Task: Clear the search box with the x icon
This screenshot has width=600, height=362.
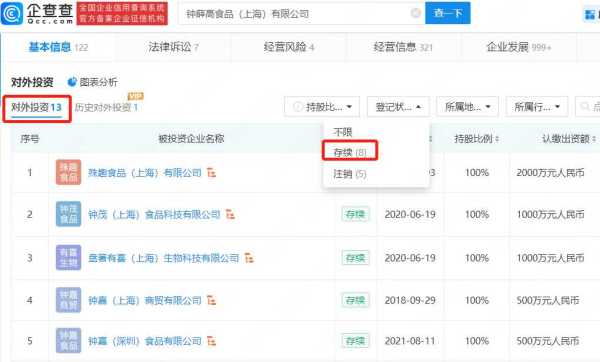Action: click(416, 13)
